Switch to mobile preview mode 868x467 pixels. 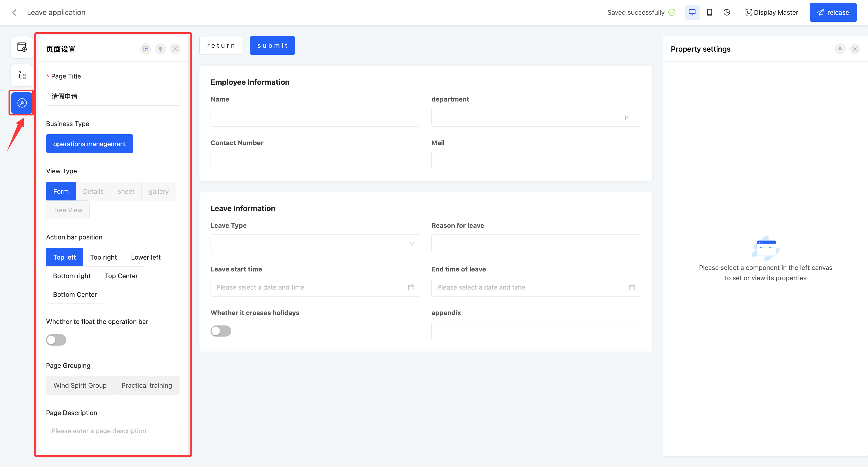pos(709,12)
